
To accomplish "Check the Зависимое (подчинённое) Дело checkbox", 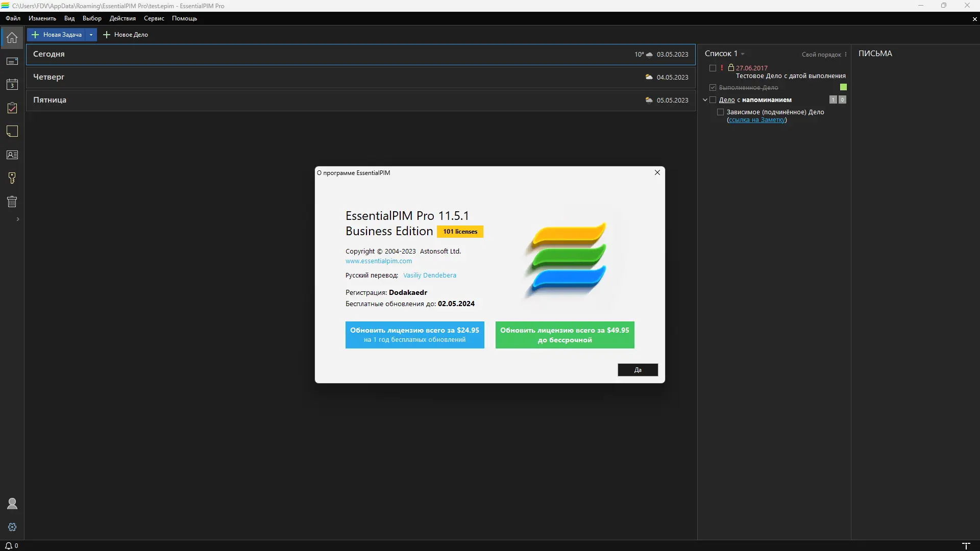I will [720, 112].
